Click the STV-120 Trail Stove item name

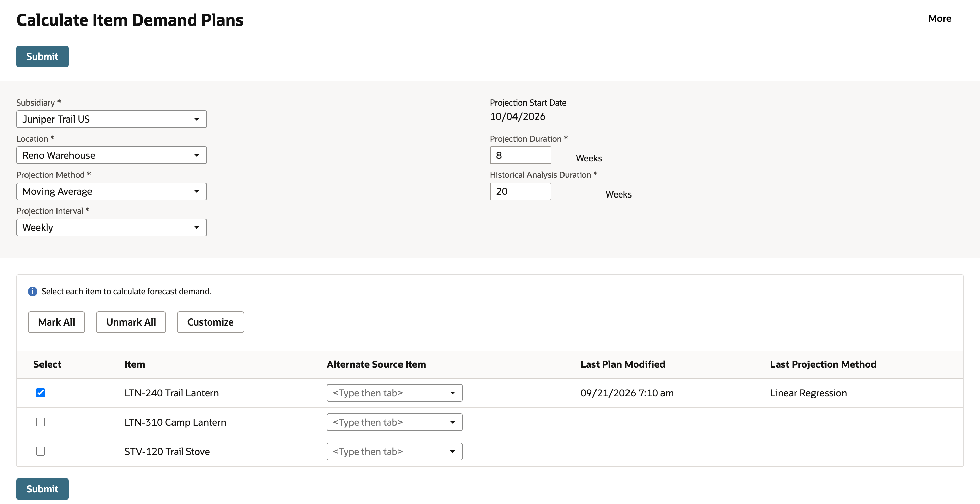point(167,452)
